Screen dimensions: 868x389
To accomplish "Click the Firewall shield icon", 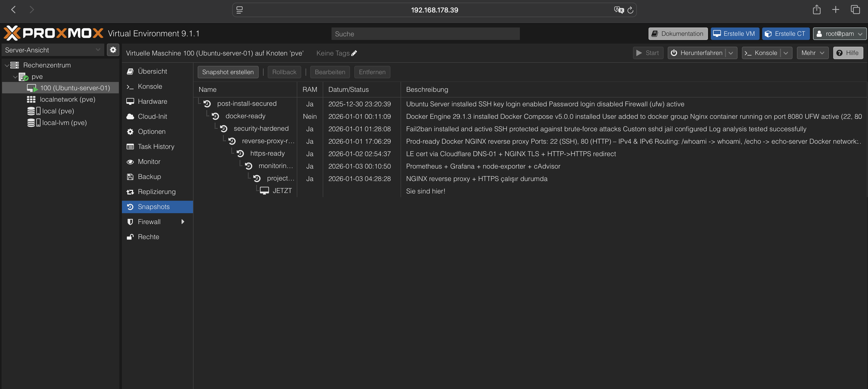I will point(130,222).
